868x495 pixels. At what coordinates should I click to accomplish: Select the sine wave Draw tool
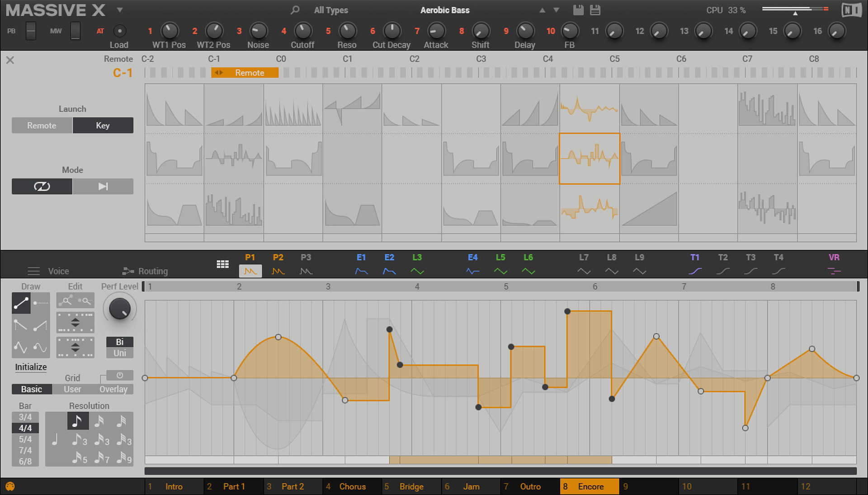(x=41, y=347)
